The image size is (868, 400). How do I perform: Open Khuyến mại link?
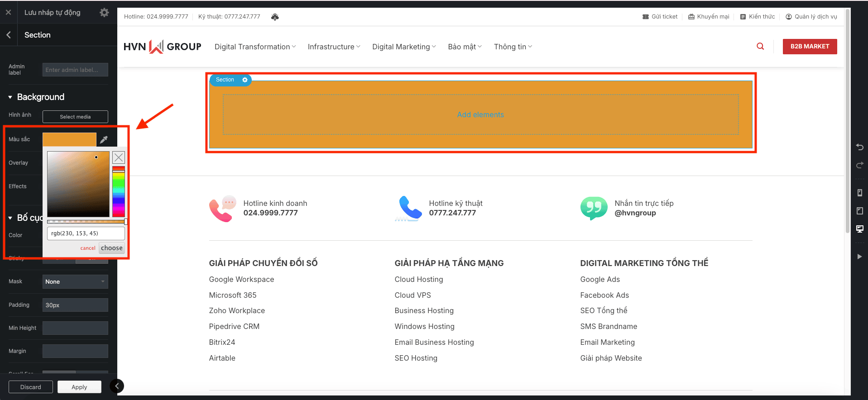tap(709, 17)
